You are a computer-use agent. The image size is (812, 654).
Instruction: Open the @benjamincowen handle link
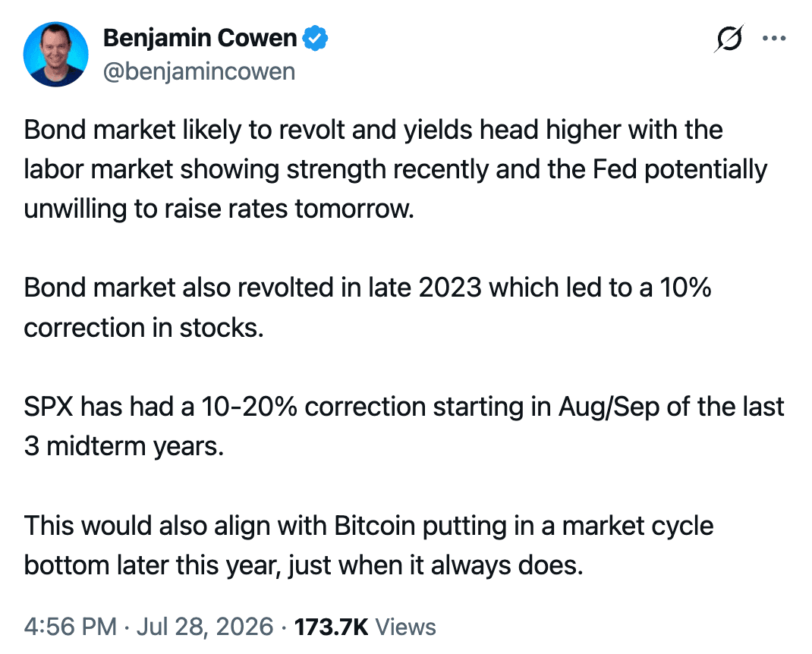pos(200,71)
